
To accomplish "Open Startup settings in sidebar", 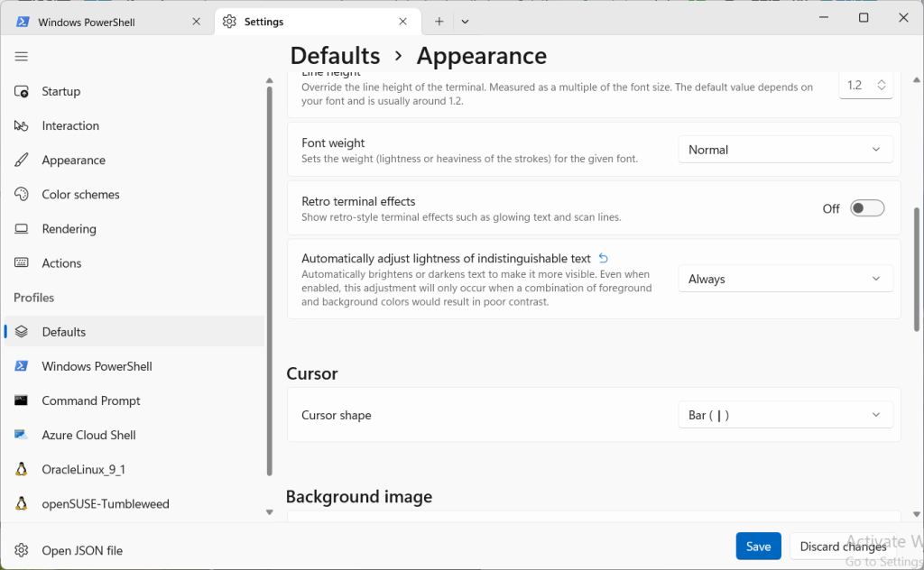I will tap(60, 91).
